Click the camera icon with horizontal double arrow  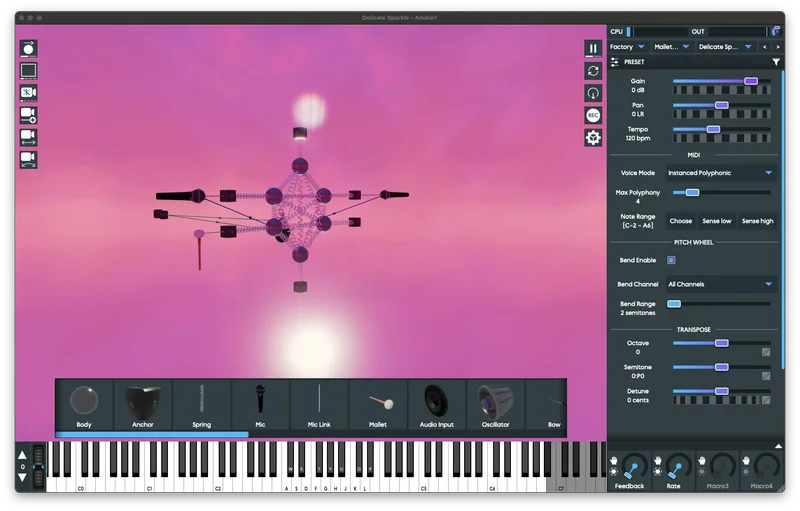tap(29, 137)
